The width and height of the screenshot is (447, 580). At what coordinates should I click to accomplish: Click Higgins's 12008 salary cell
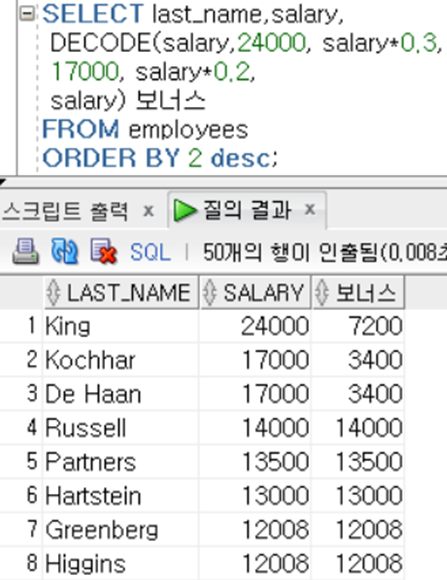pos(255,563)
